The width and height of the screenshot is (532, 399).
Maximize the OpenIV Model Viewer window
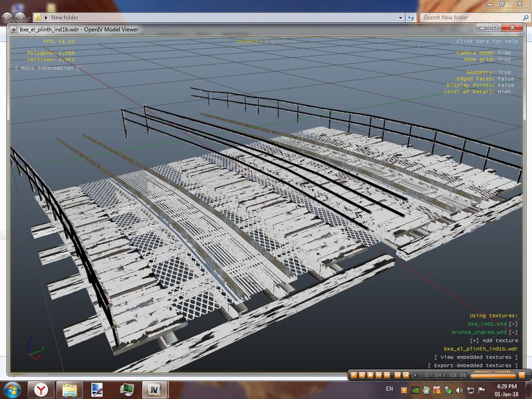pos(495,27)
